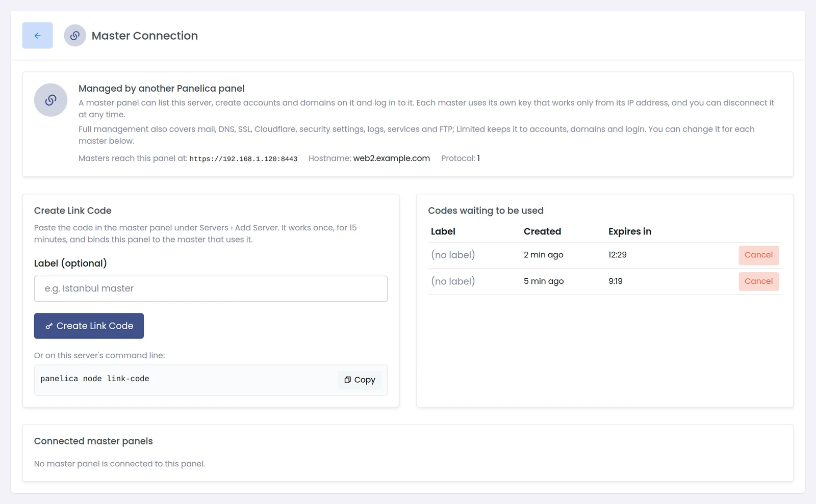Focus the Label (optional) input field
The width and height of the screenshot is (816, 504).
coord(211,289)
